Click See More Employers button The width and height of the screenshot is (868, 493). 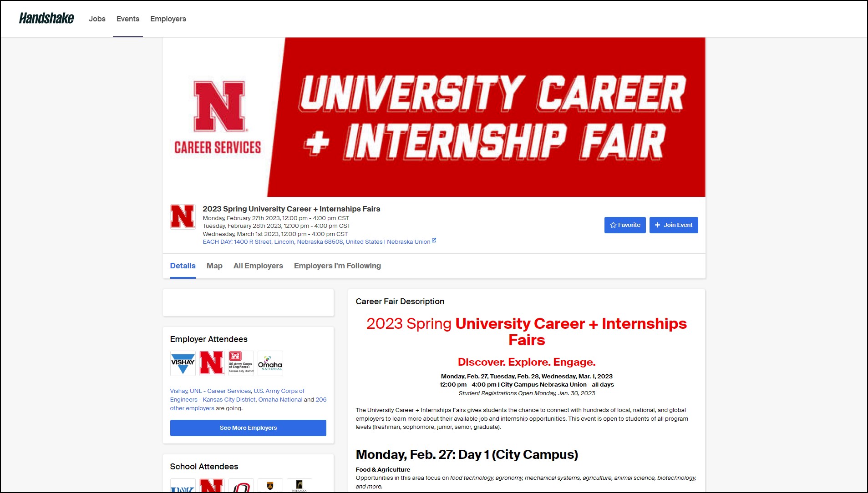(248, 428)
